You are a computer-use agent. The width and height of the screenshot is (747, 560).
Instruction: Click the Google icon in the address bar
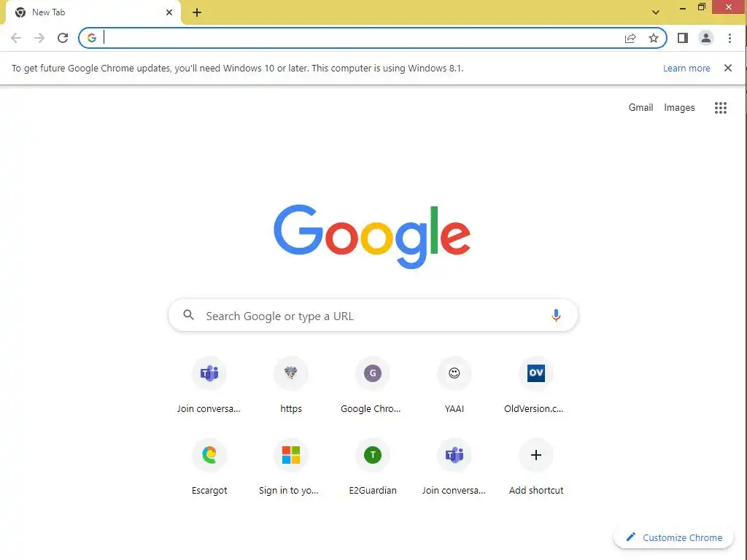(91, 38)
